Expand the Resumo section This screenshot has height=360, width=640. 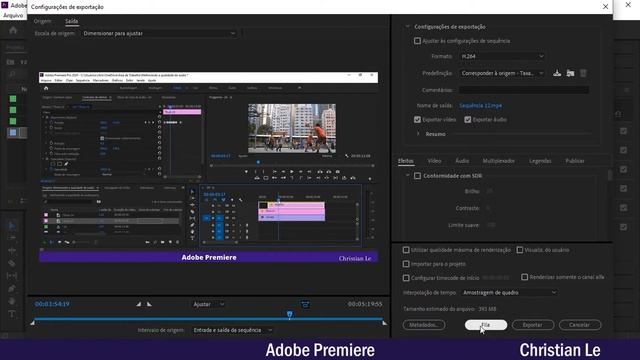pos(418,134)
